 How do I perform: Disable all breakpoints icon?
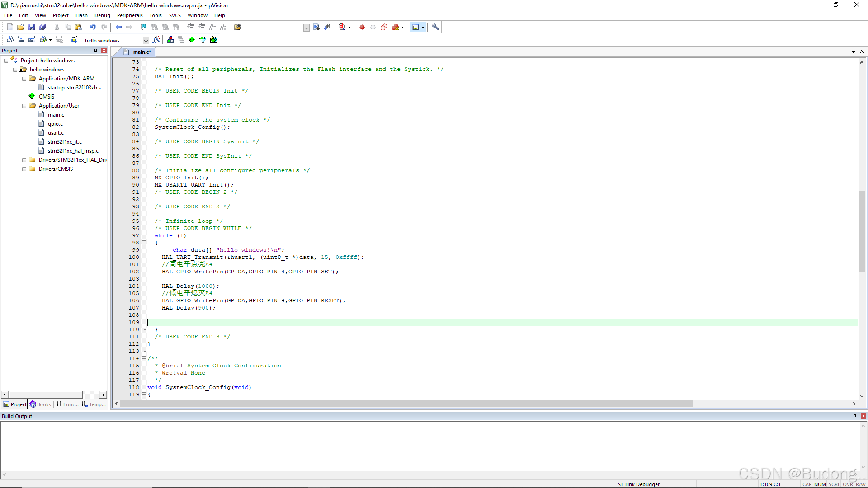tap(384, 27)
